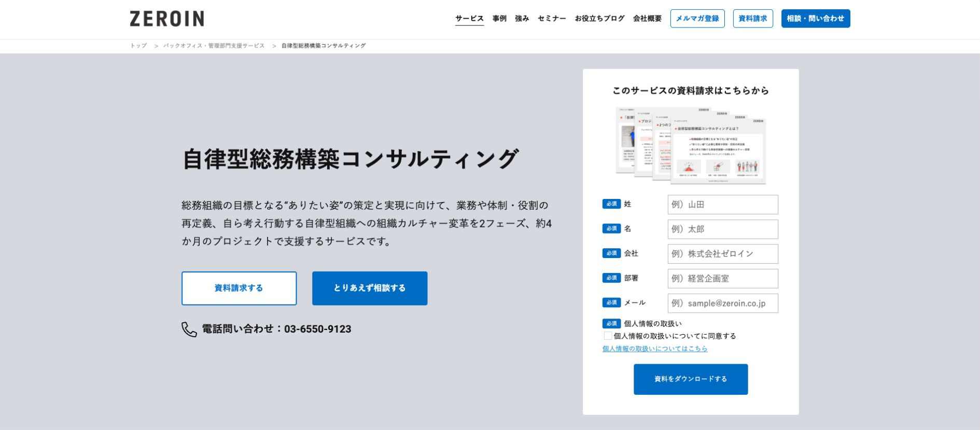Image resolution: width=980 pixels, height=430 pixels.
Task: Check 個人情報の取扱いについてに同意する checkbox
Action: 608,336
